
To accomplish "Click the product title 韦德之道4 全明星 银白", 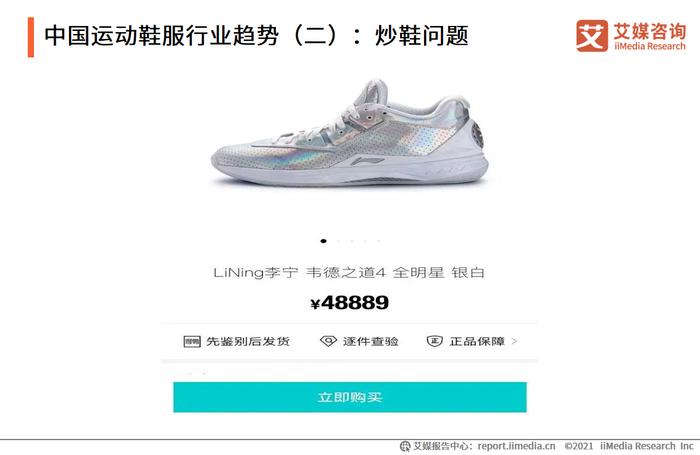I will tap(395, 272).
